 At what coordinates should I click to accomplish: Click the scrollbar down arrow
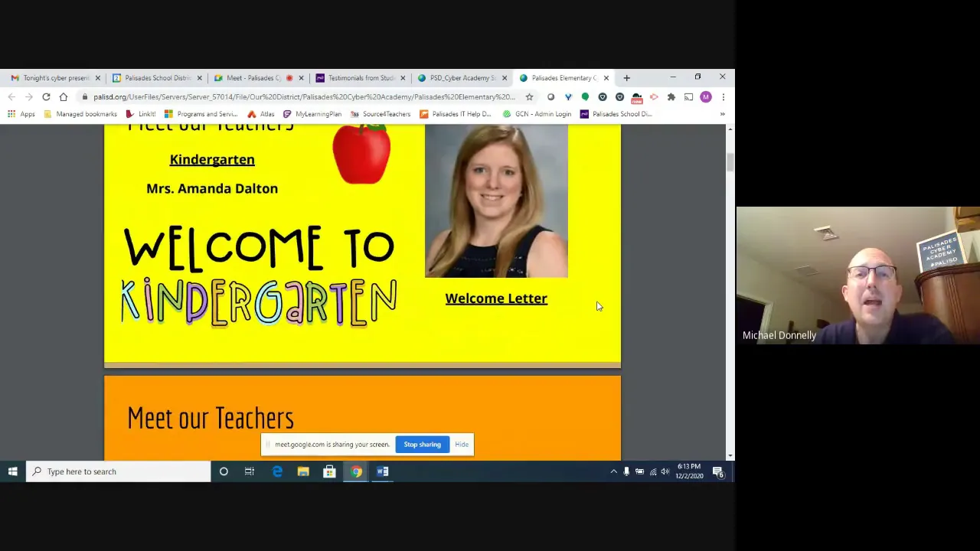pos(730,455)
